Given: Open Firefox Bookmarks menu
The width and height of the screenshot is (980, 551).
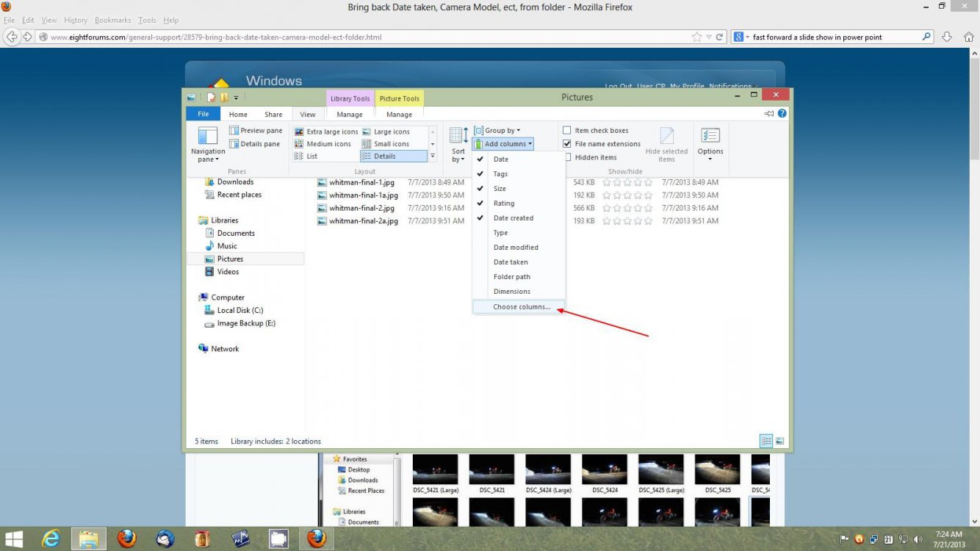Looking at the screenshot, I should [x=112, y=20].
